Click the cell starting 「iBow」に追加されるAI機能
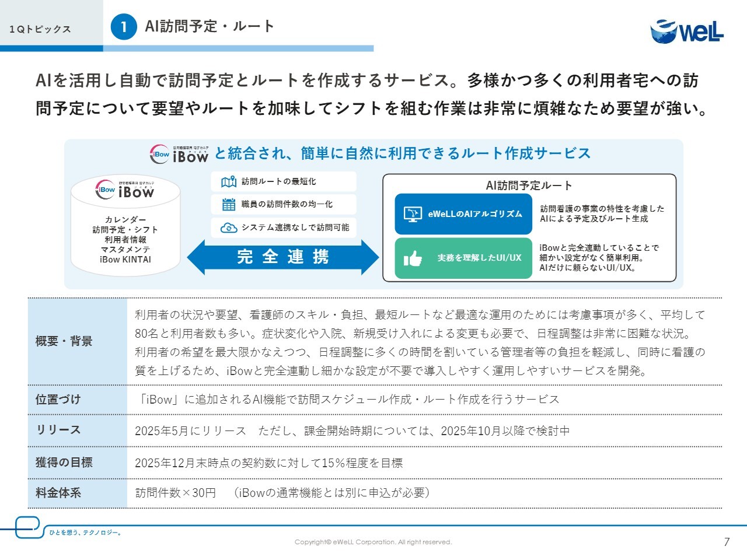Screen dimensions: 747x560 point(425,400)
